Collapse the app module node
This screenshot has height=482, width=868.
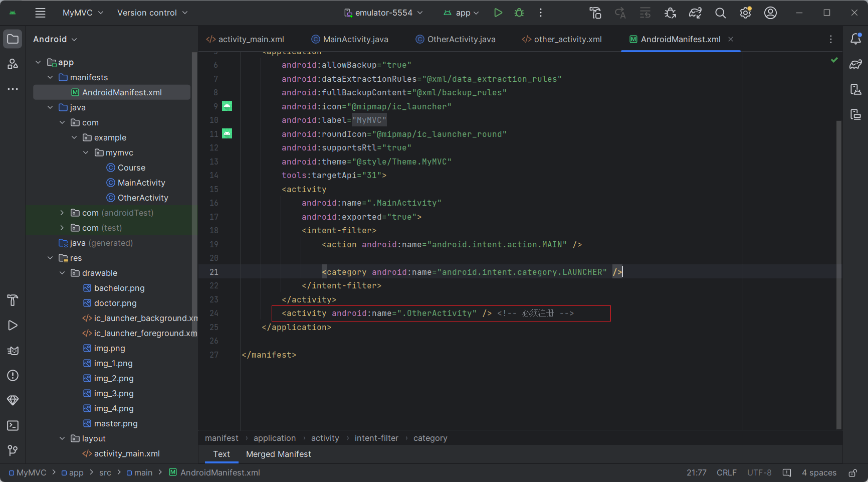pyautogui.click(x=38, y=62)
